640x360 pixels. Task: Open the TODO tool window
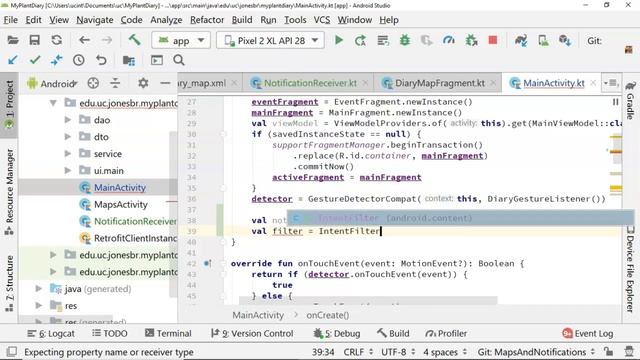[110, 333]
